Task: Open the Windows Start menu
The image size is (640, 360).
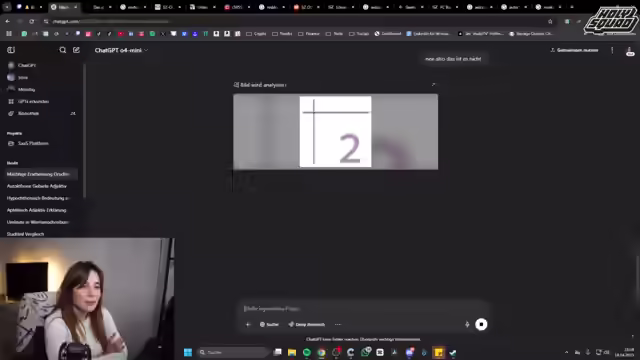Action: (x=188, y=352)
